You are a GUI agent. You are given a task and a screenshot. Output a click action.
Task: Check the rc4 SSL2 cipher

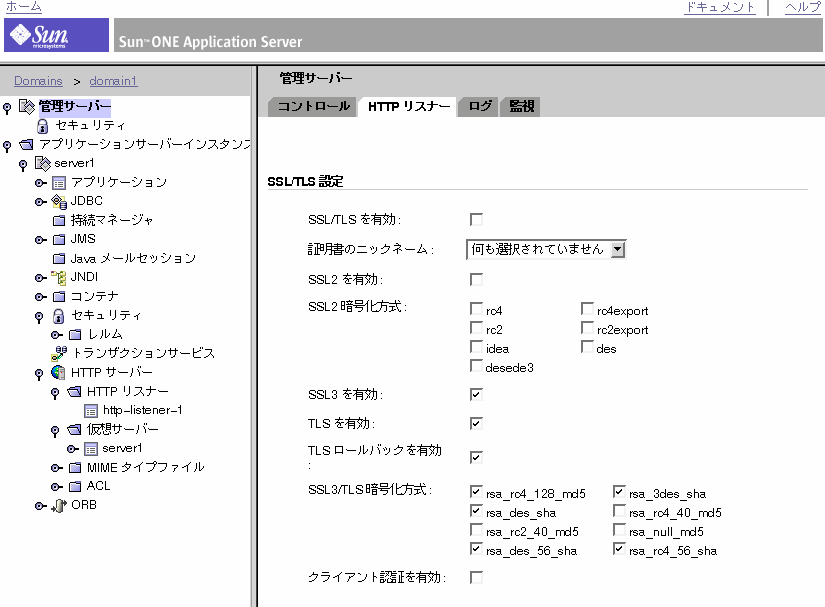click(476, 308)
